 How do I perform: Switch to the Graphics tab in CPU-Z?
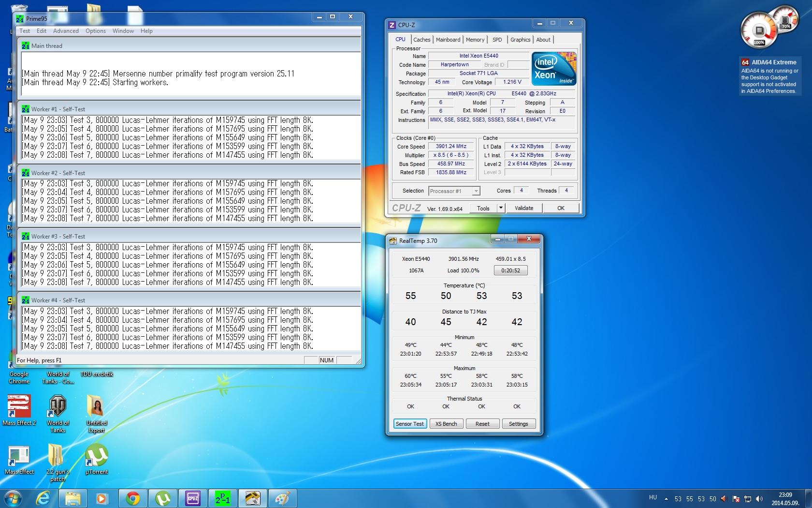521,40
